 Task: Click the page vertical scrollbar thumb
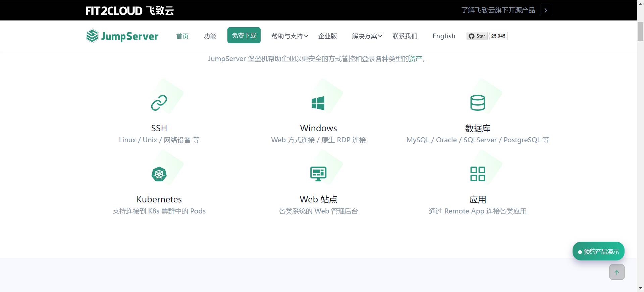[x=640, y=32]
